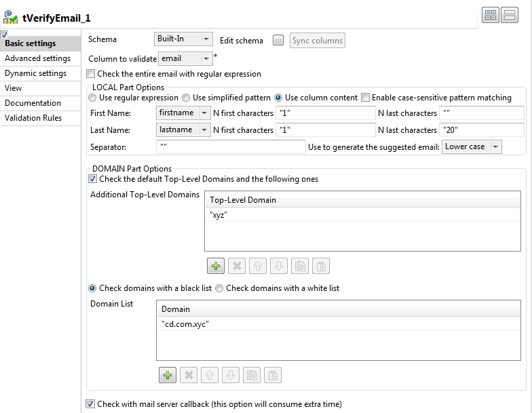Switch to the grid layout view icon
532x413 pixels.
point(491,16)
